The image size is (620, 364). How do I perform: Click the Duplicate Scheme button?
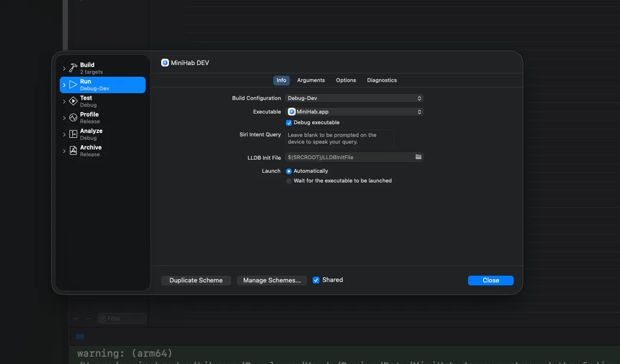196,280
